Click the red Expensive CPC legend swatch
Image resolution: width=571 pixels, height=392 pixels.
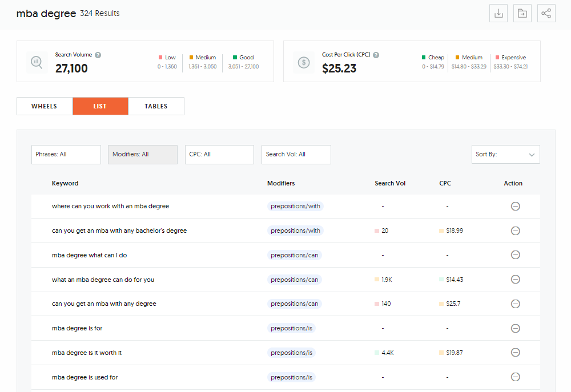497,58
